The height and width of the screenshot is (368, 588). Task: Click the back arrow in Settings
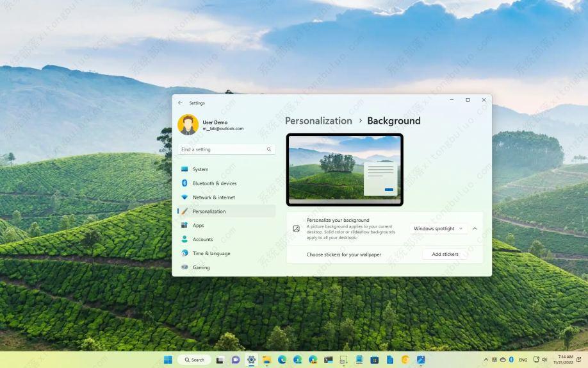181,103
